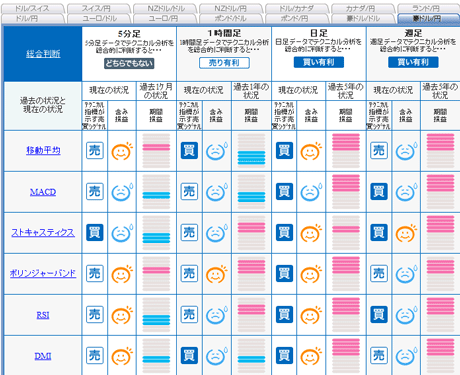Click the 移動平均 1時間足 sad face icon
The width and height of the screenshot is (460, 375).
(x=217, y=151)
